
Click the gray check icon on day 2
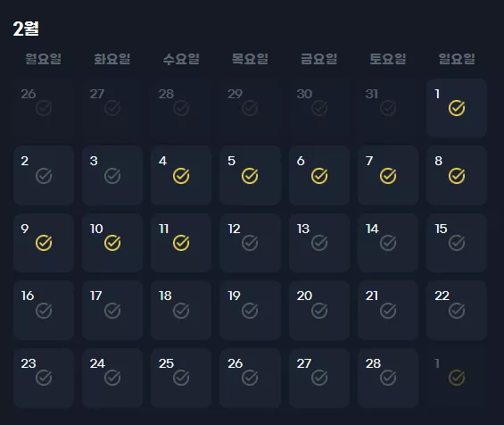point(44,176)
